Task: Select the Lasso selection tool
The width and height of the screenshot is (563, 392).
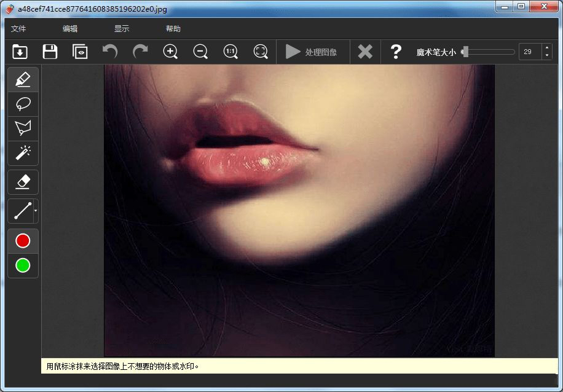Action: [x=23, y=104]
